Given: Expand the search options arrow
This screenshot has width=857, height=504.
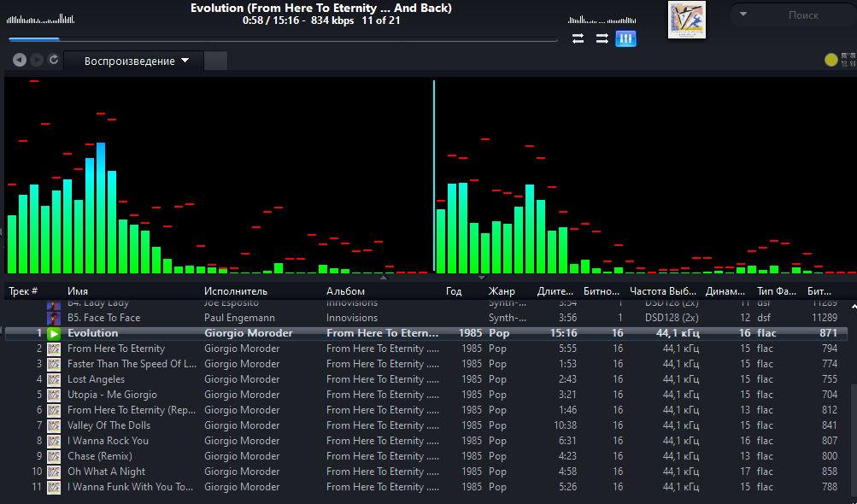Looking at the screenshot, I should click(743, 15).
